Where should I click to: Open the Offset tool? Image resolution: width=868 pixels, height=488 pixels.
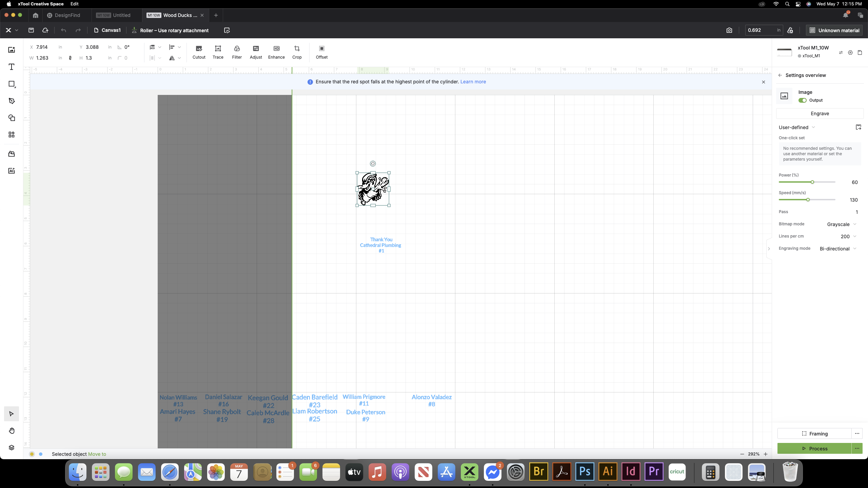[x=321, y=52]
